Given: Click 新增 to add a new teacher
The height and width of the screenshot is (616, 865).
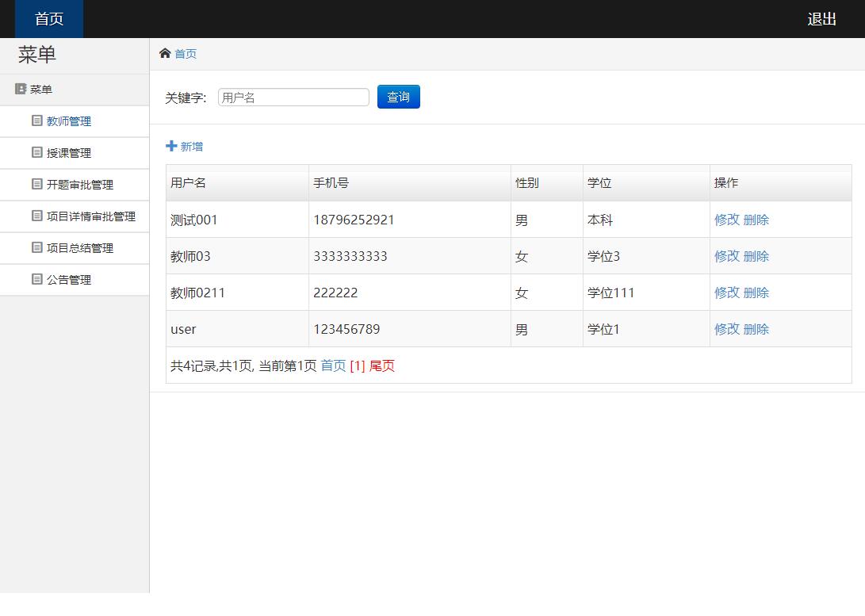Looking at the screenshot, I should pos(189,147).
